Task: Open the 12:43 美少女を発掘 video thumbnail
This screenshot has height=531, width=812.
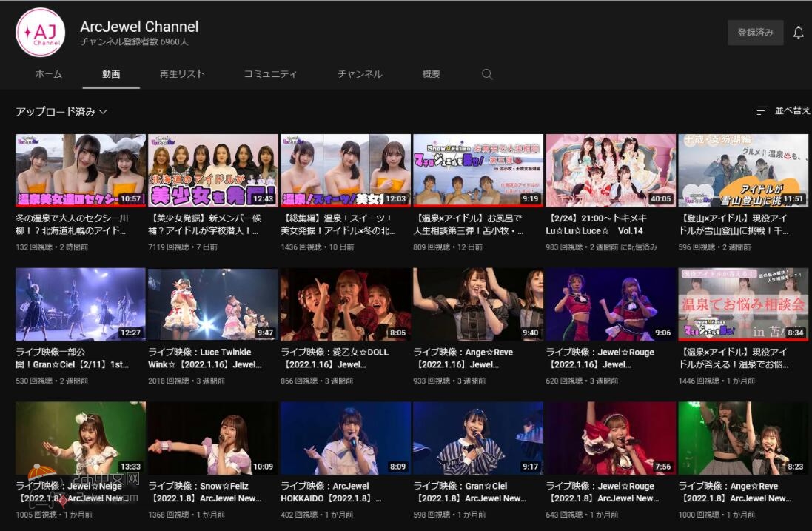Action: pos(213,170)
